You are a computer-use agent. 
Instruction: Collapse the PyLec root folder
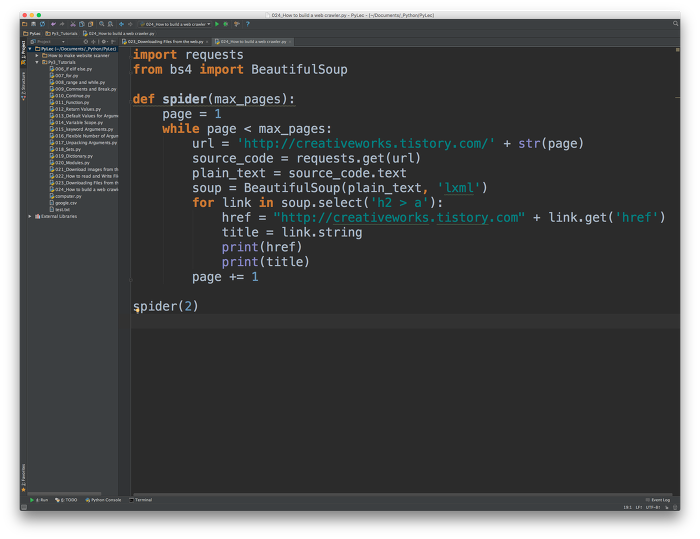coord(30,49)
